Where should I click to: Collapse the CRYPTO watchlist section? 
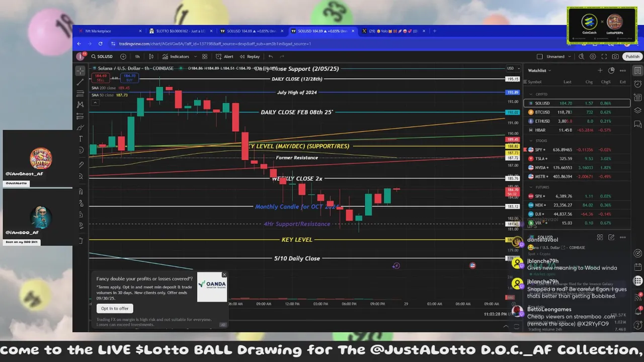click(x=531, y=94)
